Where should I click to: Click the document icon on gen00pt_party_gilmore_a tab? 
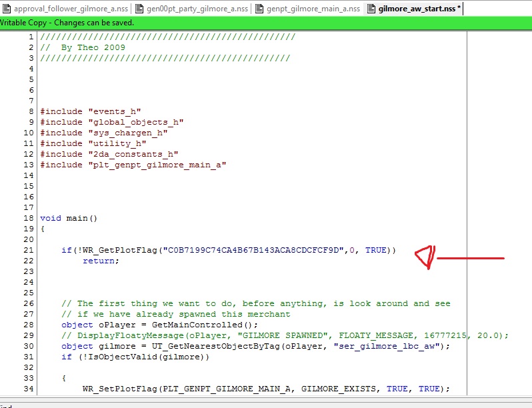click(x=140, y=9)
